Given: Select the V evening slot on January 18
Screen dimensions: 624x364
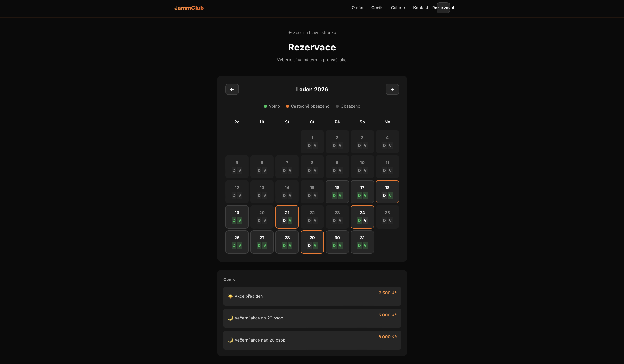Looking at the screenshot, I should pyautogui.click(x=390, y=195).
